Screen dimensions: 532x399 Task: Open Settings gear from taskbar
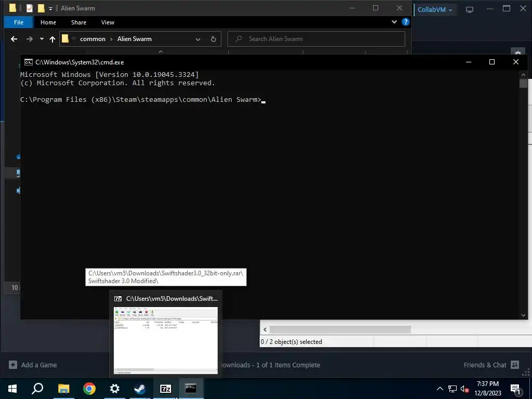[115, 389]
